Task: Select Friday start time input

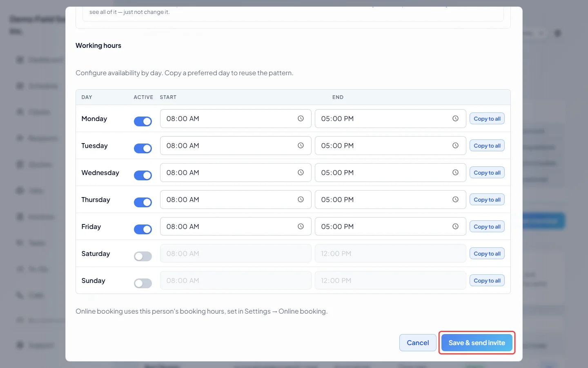Action: tap(236, 227)
